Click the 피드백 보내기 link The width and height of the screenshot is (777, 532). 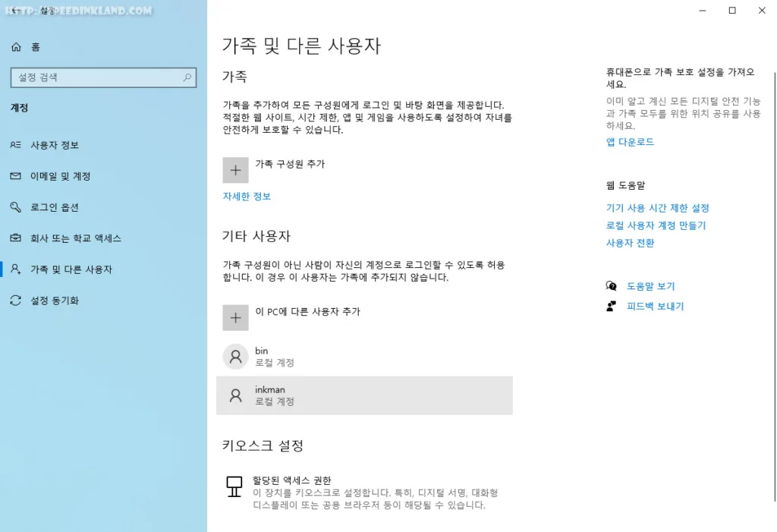(x=655, y=307)
